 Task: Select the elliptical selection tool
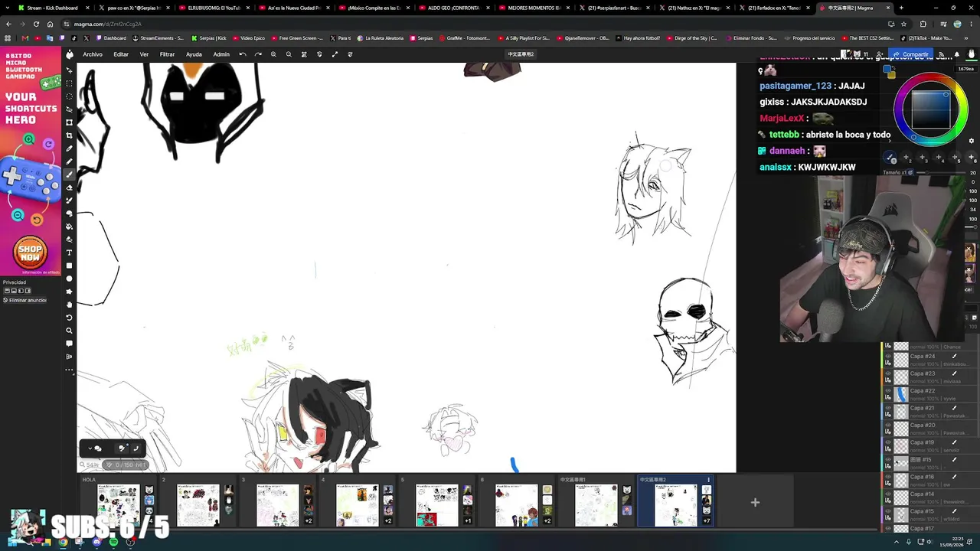(x=69, y=96)
